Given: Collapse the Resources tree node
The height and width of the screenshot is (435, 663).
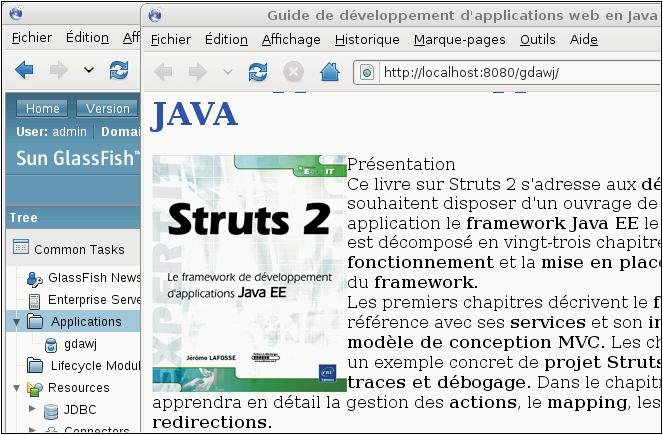Looking at the screenshot, I should click(16, 388).
